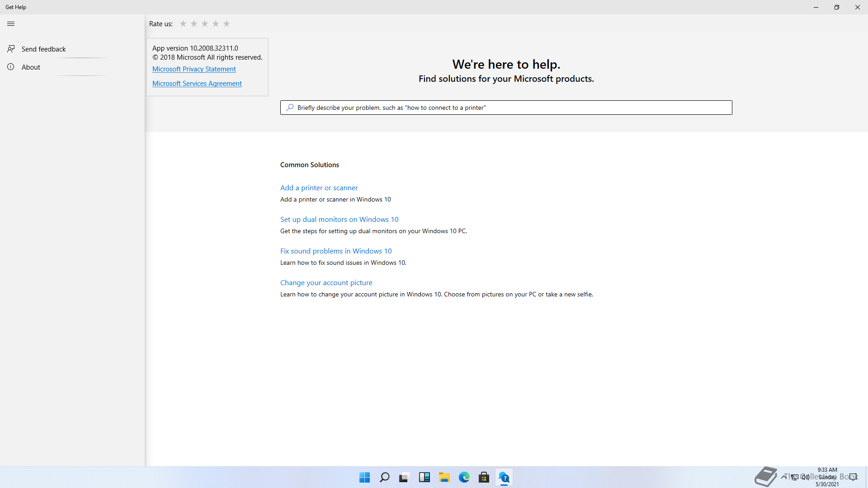Rate the app four stars

click(216, 23)
